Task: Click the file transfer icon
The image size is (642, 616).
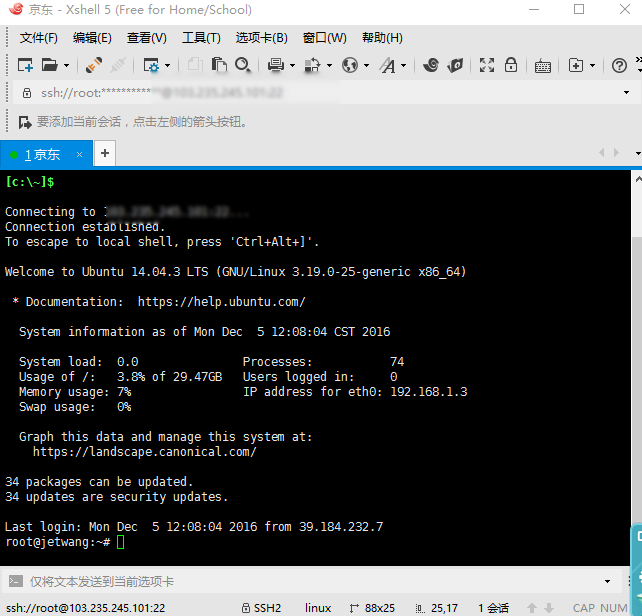Action: (312, 65)
